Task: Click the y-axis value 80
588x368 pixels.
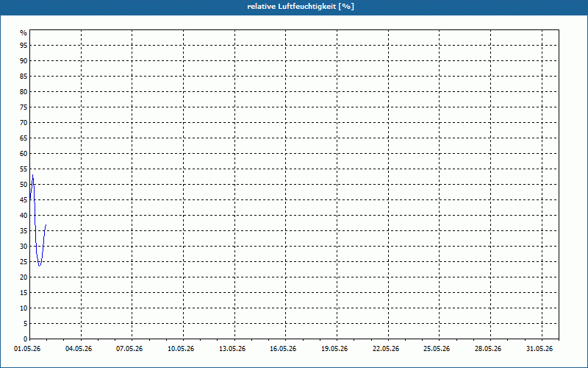Action: tap(24, 91)
